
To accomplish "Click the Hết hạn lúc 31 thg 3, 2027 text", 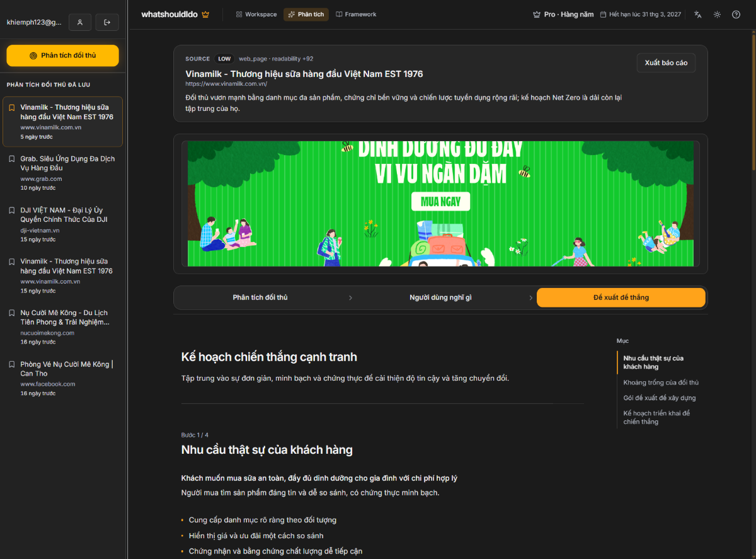I will click(x=645, y=14).
